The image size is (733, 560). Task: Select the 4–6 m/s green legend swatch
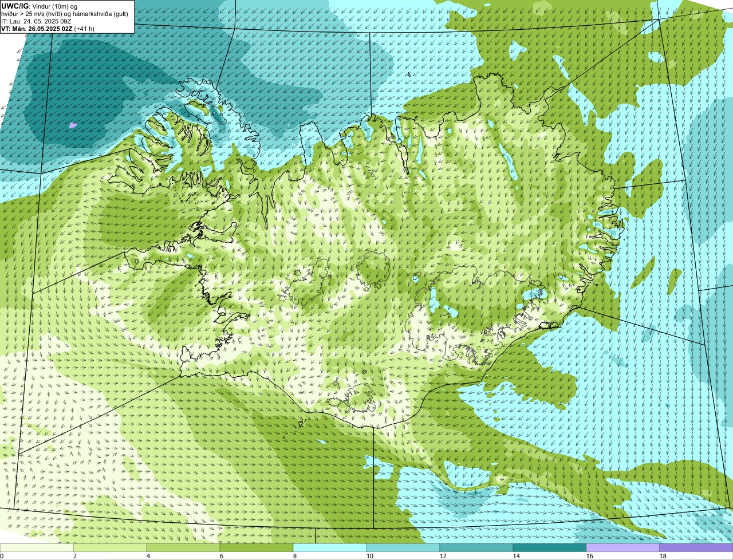[183, 547]
